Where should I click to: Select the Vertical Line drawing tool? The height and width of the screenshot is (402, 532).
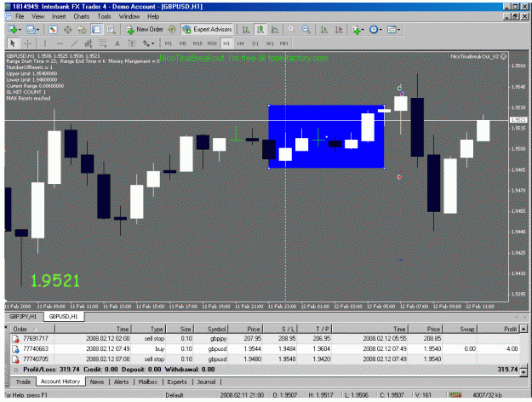pyautogui.click(x=45, y=43)
